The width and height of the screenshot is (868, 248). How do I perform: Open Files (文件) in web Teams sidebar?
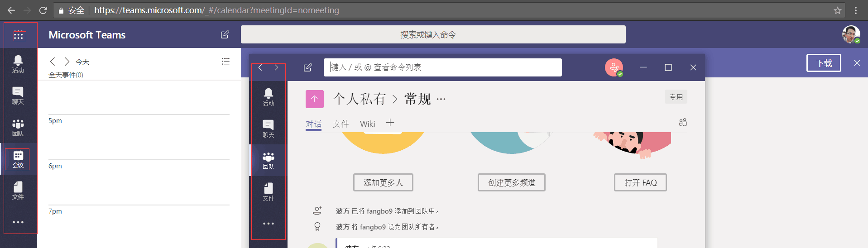coord(18,191)
